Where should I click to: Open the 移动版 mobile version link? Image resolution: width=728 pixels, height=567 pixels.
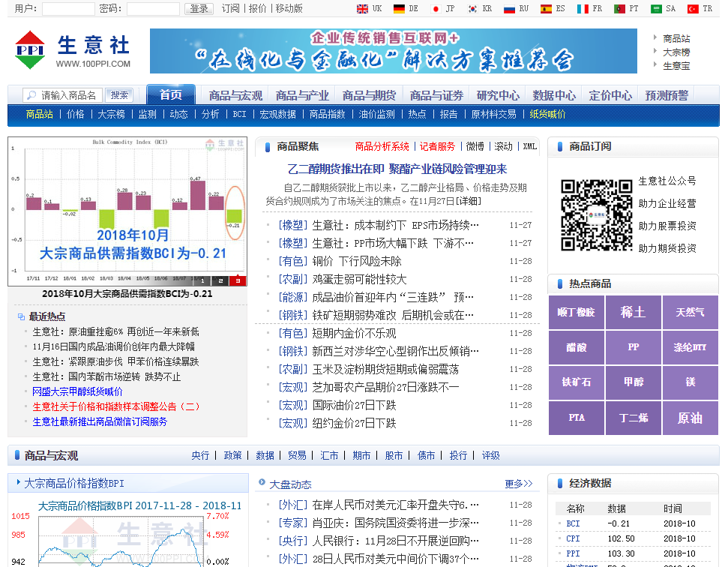pyautogui.click(x=289, y=8)
